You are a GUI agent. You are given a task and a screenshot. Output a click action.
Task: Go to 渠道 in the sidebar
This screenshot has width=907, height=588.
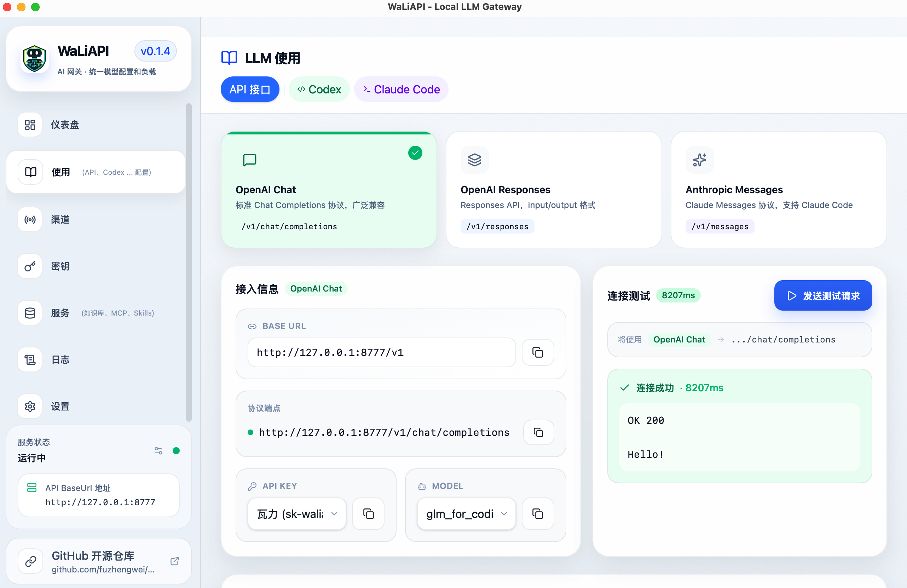click(96, 219)
